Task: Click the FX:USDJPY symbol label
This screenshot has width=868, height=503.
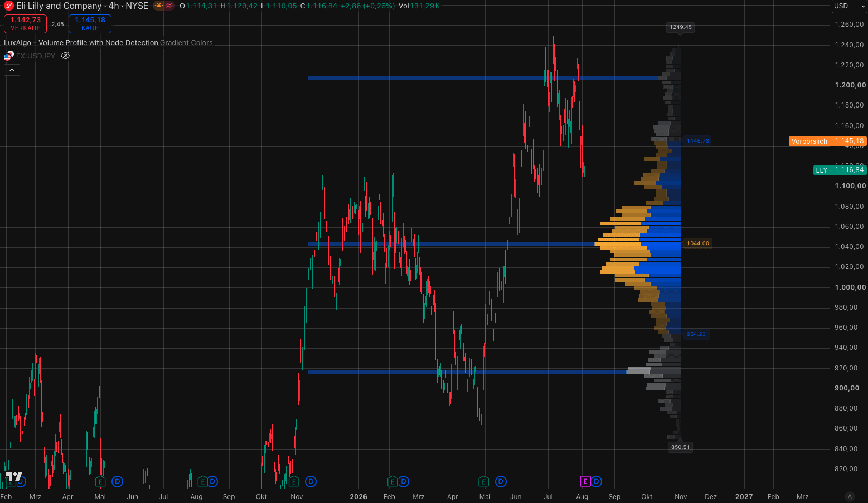Action: pyautogui.click(x=36, y=56)
